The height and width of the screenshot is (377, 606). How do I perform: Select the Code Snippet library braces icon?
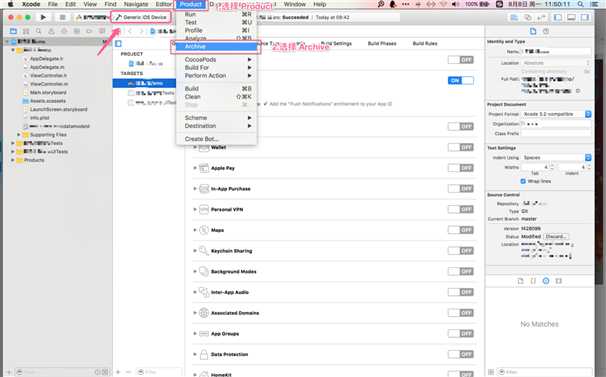point(533,281)
